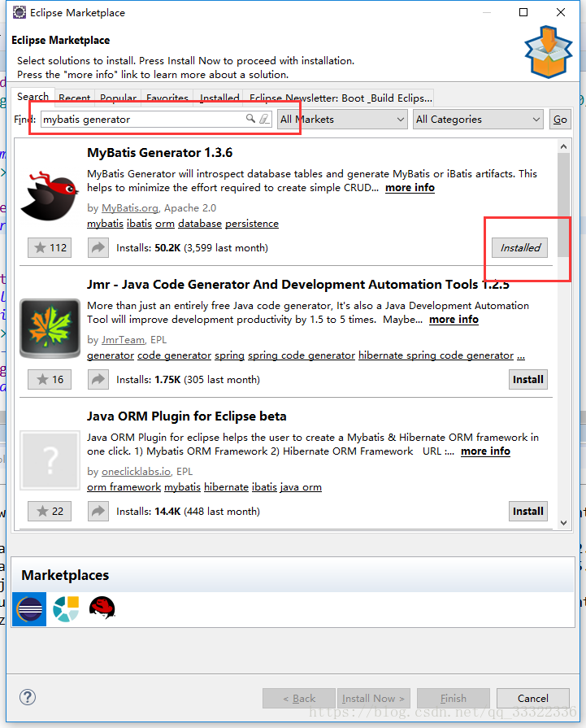Click the results list scrollbar thumb
Image resolution: width=586 pixels, height=728 pixels.
564,204
